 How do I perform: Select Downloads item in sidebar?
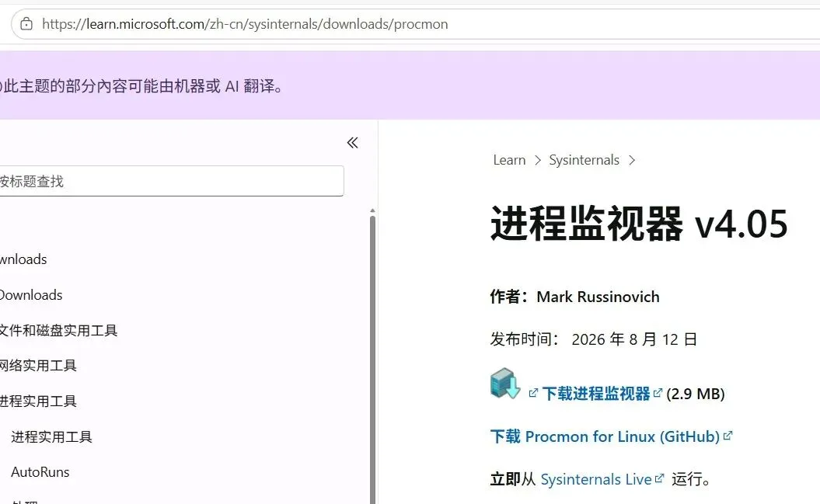tap(31, 295)
